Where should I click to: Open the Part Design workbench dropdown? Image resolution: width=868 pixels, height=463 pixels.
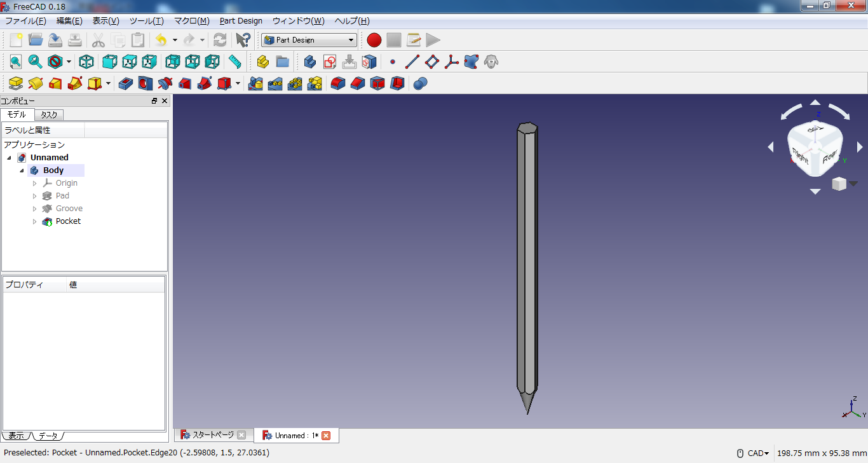click(x=309, y=40)
